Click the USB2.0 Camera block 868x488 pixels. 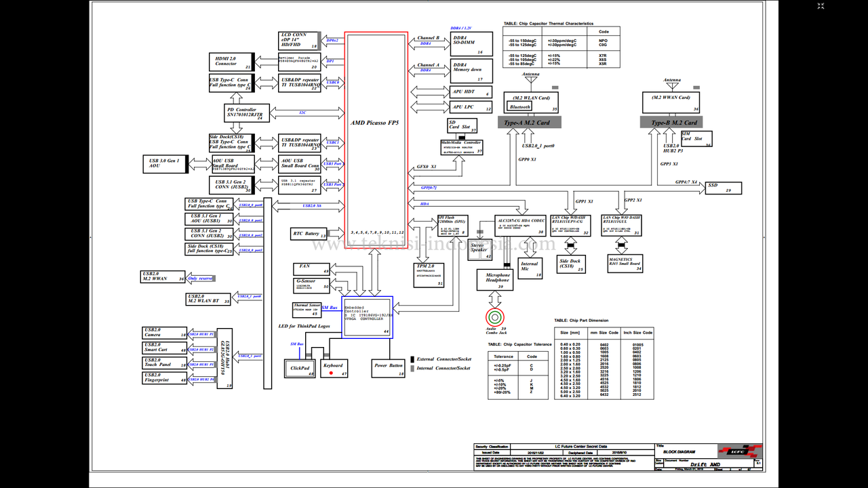(165, 333)
